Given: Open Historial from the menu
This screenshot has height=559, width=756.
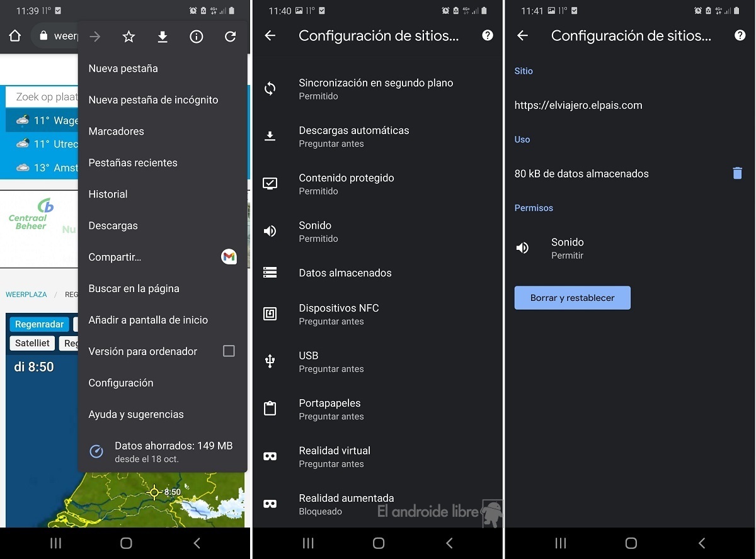Looking at the screenshot, I should (108, 194).
